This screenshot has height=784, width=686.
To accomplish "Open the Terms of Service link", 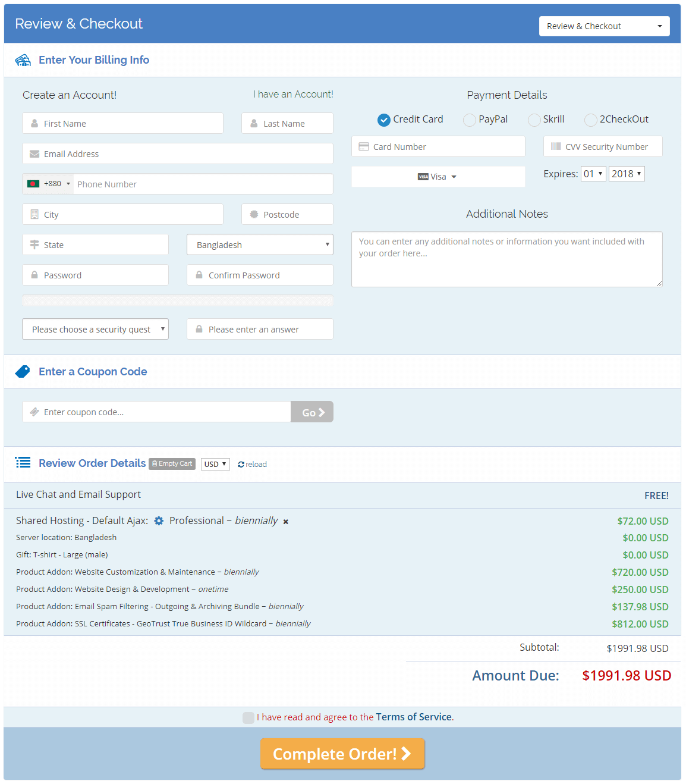I will point(413,717).
